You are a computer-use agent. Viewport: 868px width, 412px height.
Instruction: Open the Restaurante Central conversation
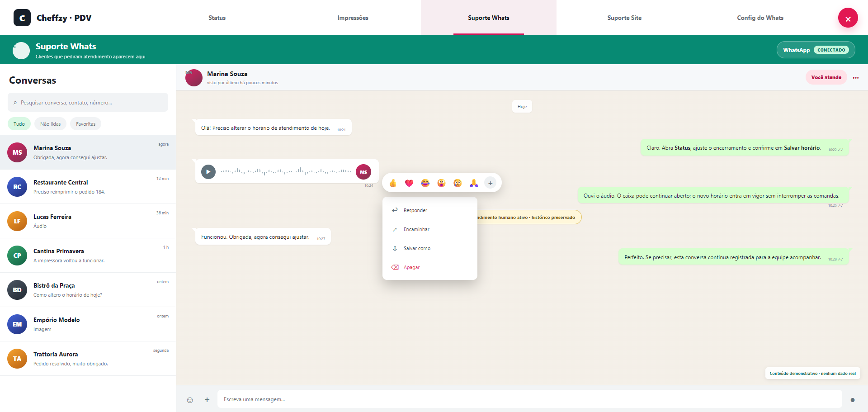tap(88, 187)
